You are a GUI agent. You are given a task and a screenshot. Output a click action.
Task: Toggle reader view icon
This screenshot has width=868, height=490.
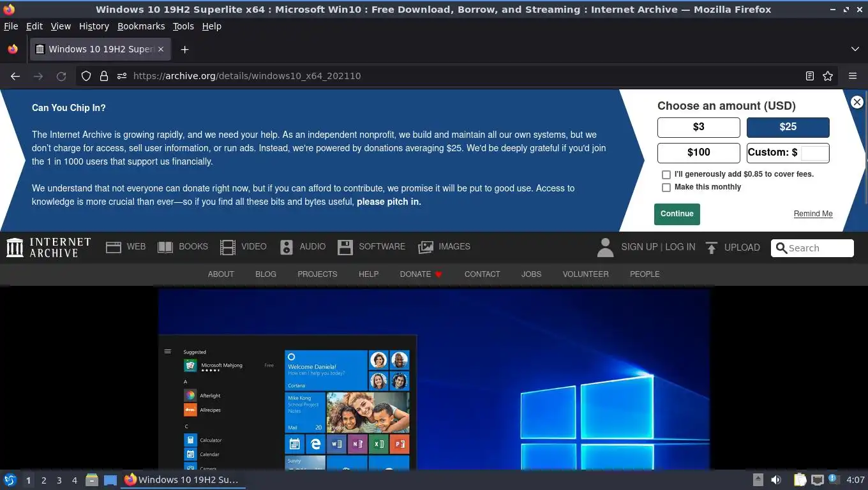pos(809,76)
